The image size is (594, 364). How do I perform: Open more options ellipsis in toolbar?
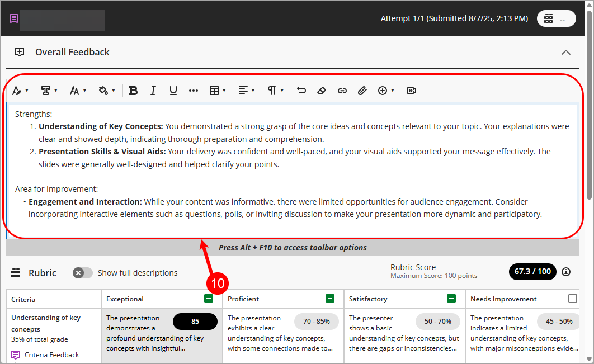coord(194,91)
